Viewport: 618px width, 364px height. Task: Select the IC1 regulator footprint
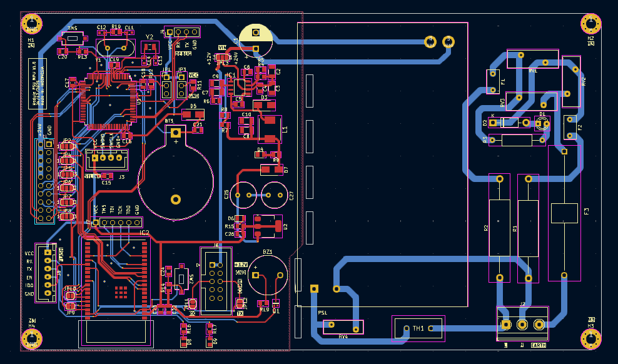tap(240, 87)
